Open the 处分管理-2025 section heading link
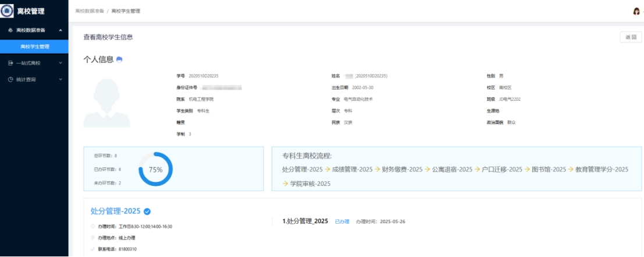Image resolution: width=644 pixels, height=257 pixels. point(116,211)
